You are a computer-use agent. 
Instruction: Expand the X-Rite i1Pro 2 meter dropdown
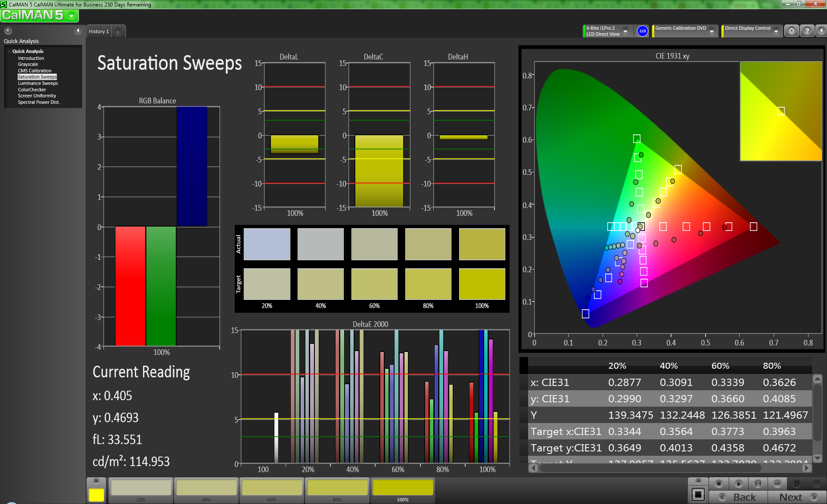pyautogui.click(x=625, y=31)
